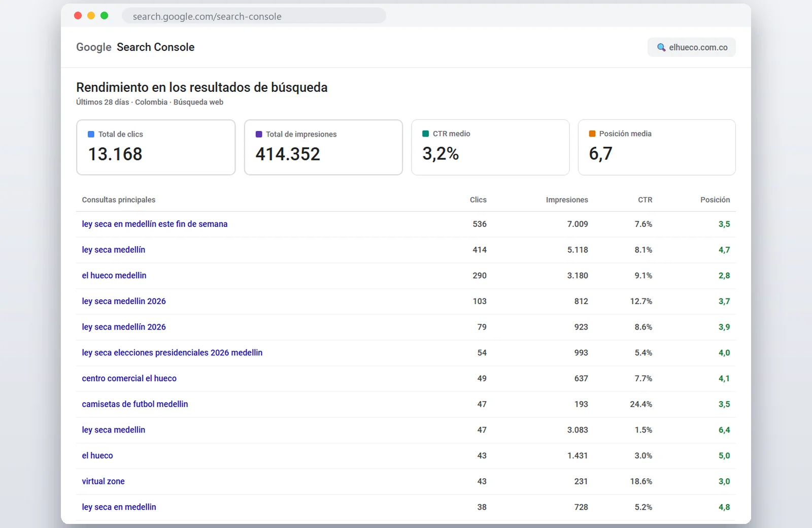The image size is (812, 528).
Task: Click the total impressions value 414.352
Action: (288, 154)
